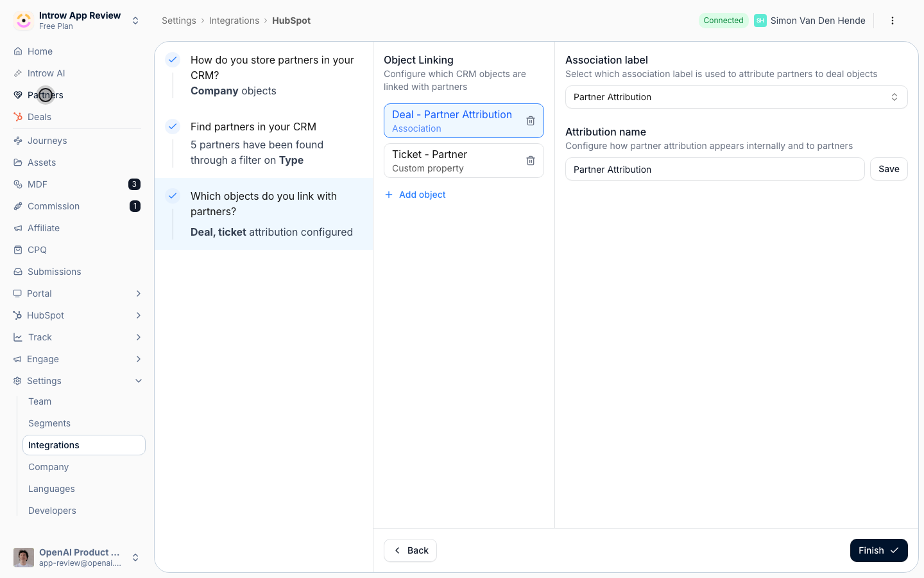Click the CPQ icon

pyautogui.click(x=18, y=250)
